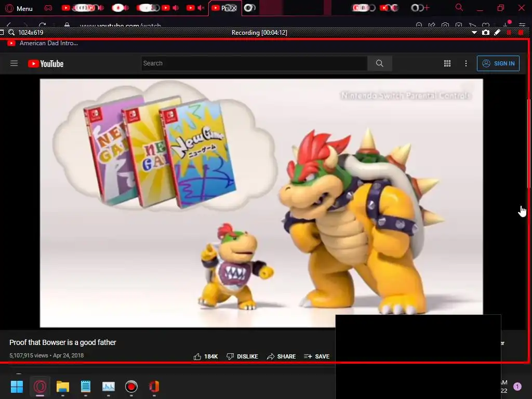This screenshot has height=399, width=532.
Task: Open the Office taskbar icon
Action: (x=154, y=387)
